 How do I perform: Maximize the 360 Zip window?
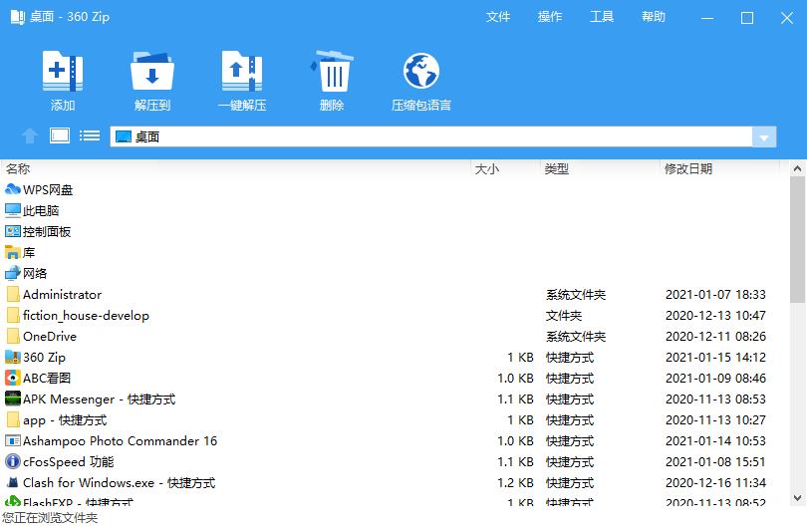tap(747, 18)
